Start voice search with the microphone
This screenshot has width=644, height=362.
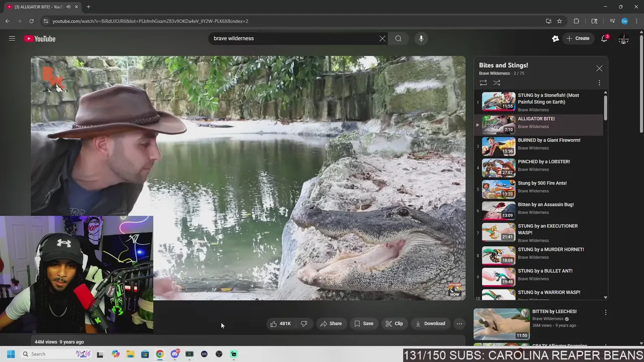point(421,38)
